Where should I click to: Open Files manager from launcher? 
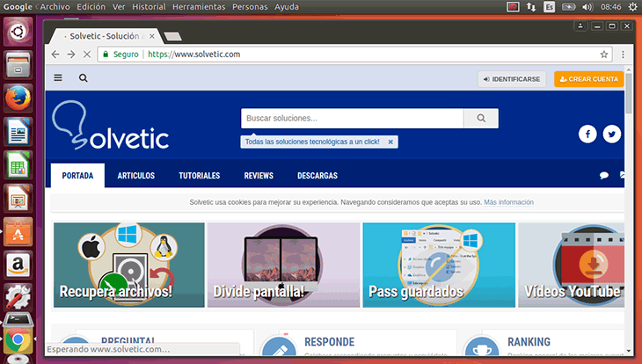pos(18,65)
